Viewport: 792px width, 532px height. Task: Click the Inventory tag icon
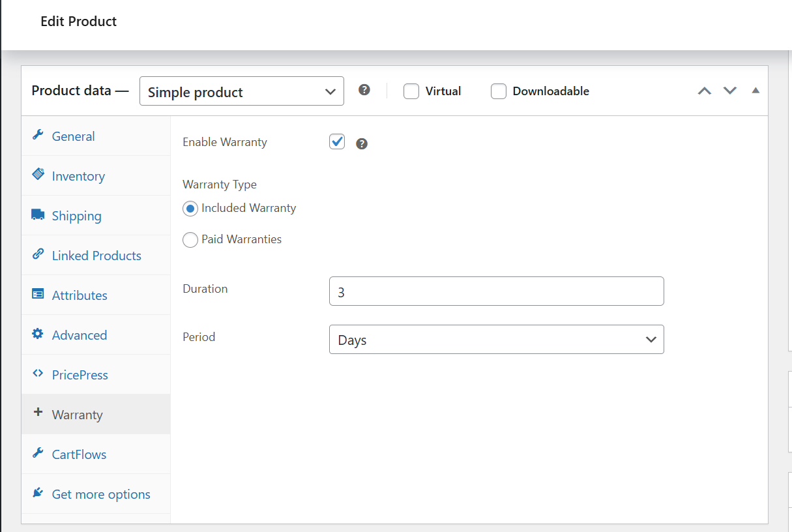click(38, 175)
